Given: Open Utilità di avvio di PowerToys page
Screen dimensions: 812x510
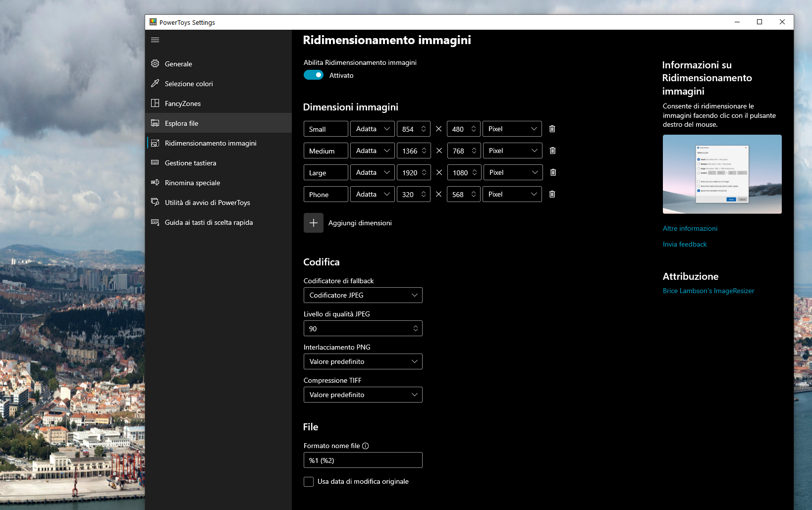Looking at the screenshot, I should 218,202.
